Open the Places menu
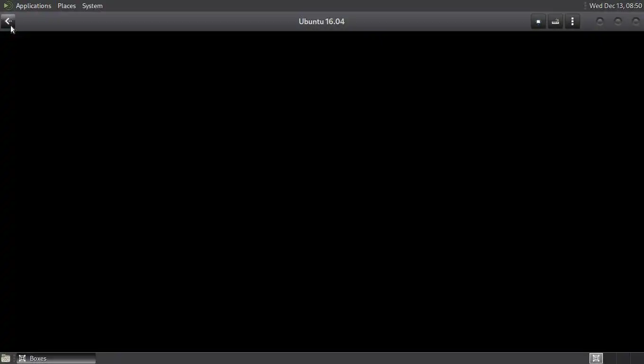This screenshot has height=364, width=644. [67, 6]
